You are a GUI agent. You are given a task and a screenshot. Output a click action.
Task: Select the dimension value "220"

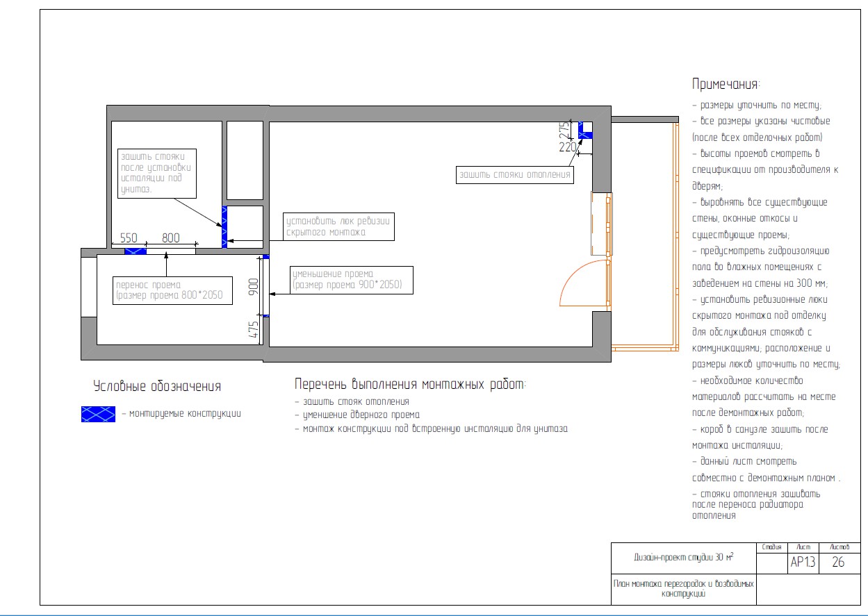coord(568,147)
